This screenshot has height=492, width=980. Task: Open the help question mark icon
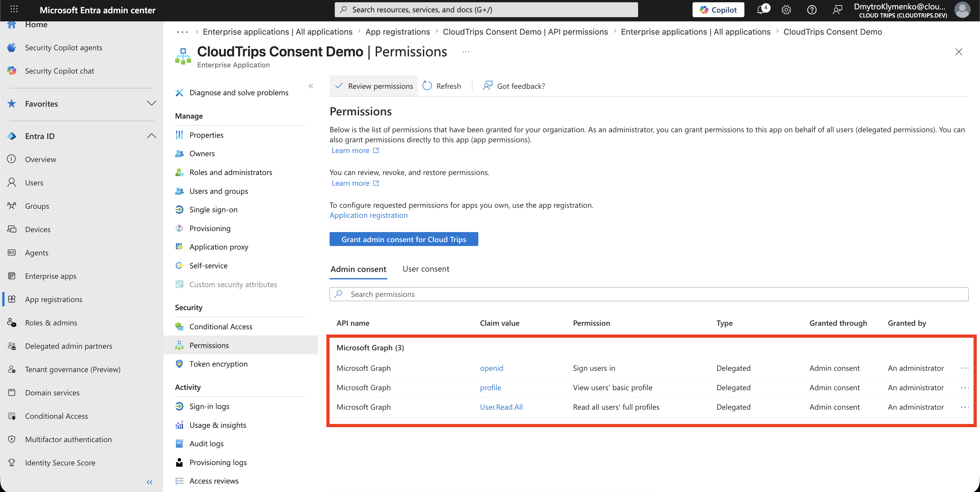point(812,10)
